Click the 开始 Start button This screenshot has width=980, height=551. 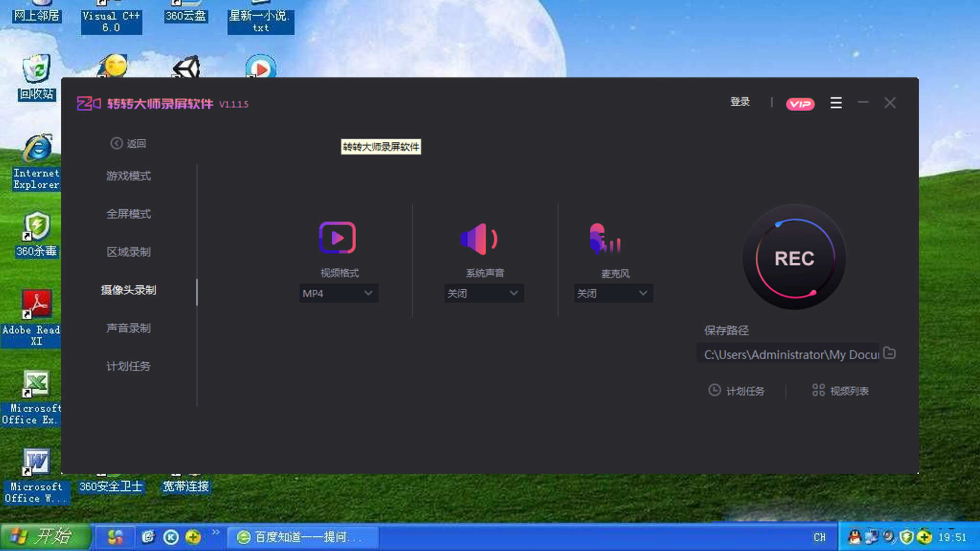(45, 537)
